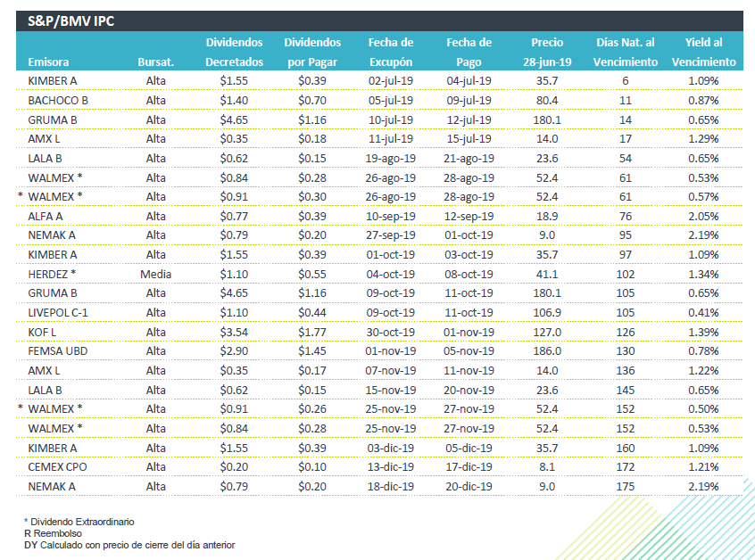Select the "12-sep-19" payment date
755x560 pixels.
point(469,217)
